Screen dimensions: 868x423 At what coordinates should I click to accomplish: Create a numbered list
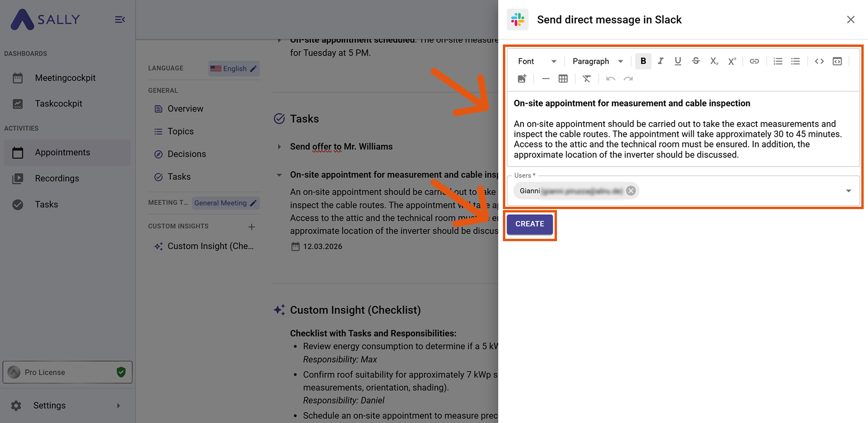pos(778,61)
